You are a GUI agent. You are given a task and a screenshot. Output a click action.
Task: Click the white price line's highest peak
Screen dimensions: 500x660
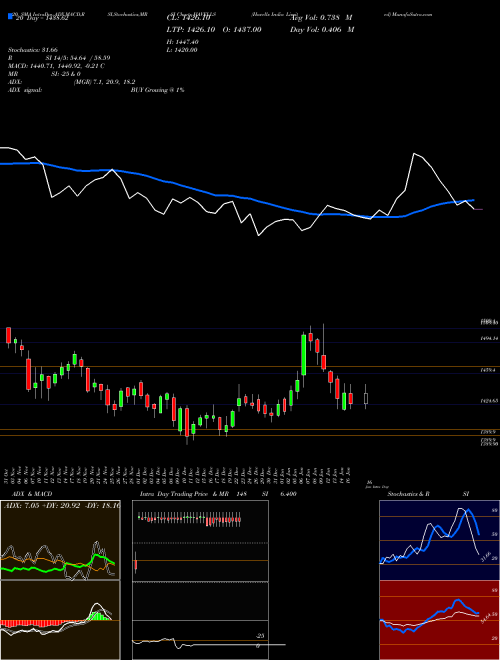(414, 154)
